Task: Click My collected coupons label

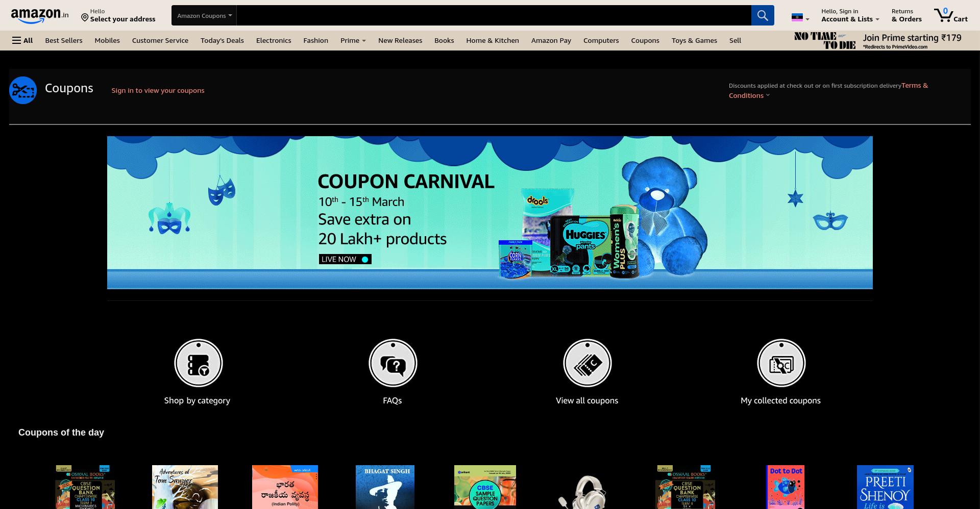Action: 780,400
